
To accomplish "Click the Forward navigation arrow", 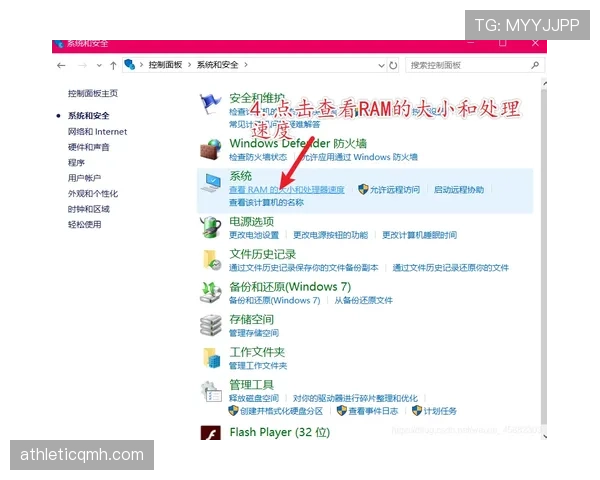I will pos(82,65).
